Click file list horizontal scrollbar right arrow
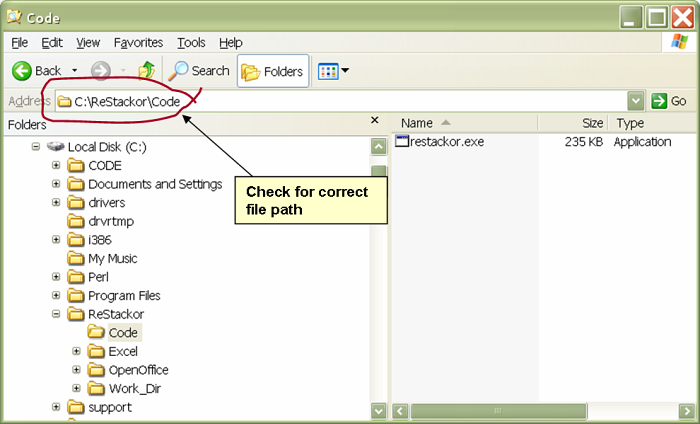The image size is (700, 424). pyautogui.click(x=687, y=411)
